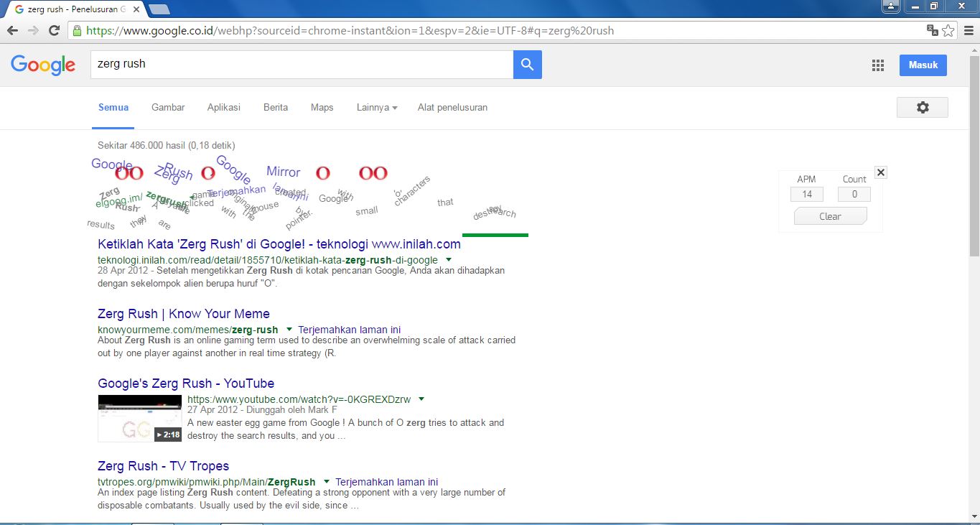The image size is (980, 525).
Task: Click the red OO pair right of Mirror
Action: point(373,173)
